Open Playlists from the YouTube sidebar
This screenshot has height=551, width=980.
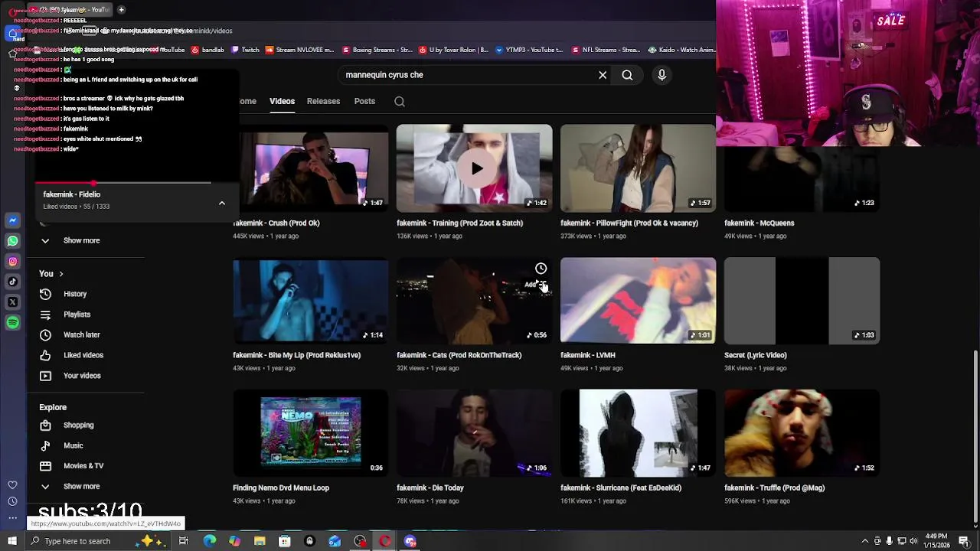[77, 315]
